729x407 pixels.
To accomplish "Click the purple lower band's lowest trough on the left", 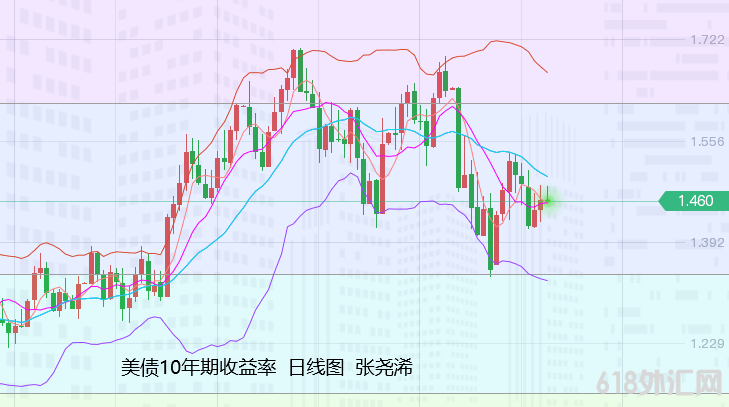I will [x=188, y=350].
